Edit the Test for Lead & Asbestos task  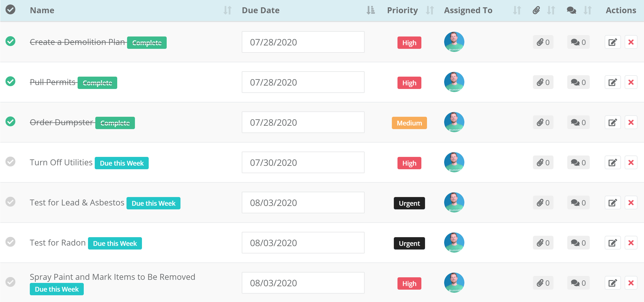point(613,203)
